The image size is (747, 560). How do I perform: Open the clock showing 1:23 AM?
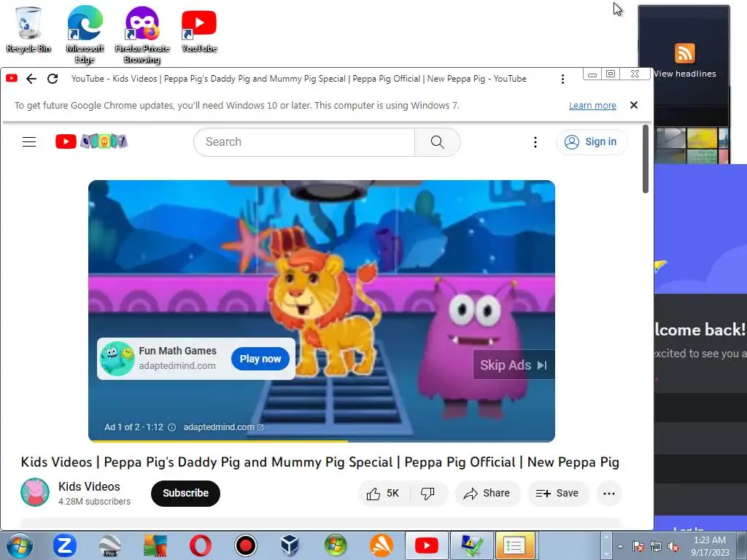pos(710,546)
